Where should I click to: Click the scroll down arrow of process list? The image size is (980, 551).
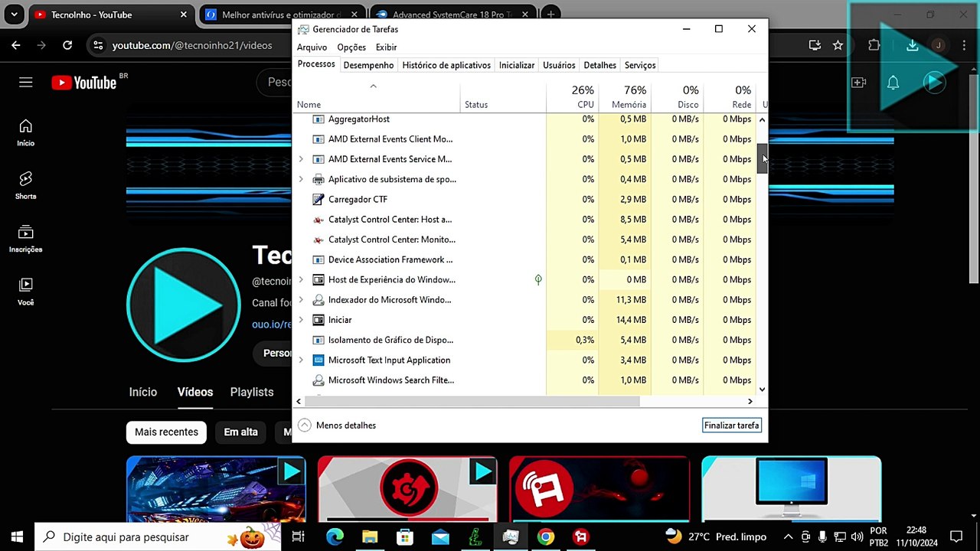[762, 390]
